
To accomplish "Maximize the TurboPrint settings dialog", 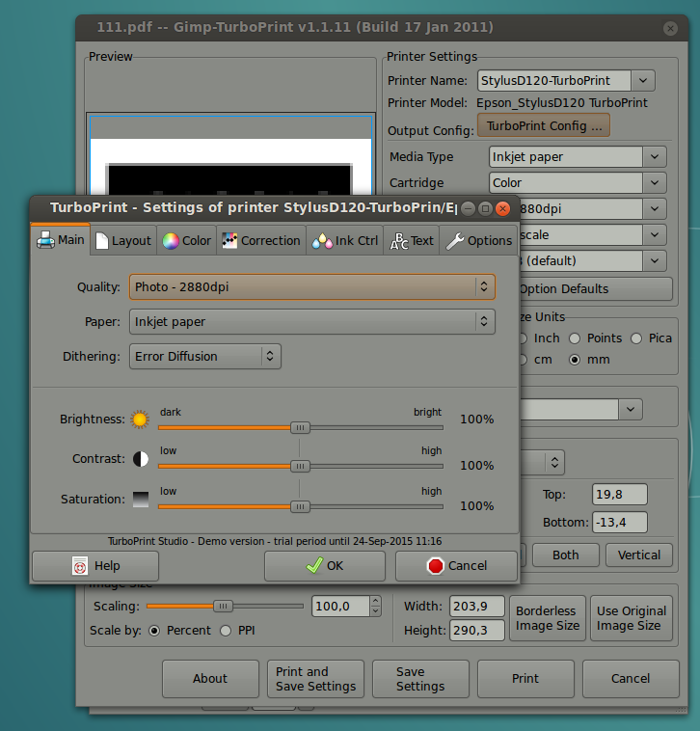I will [x=485, y=208].
